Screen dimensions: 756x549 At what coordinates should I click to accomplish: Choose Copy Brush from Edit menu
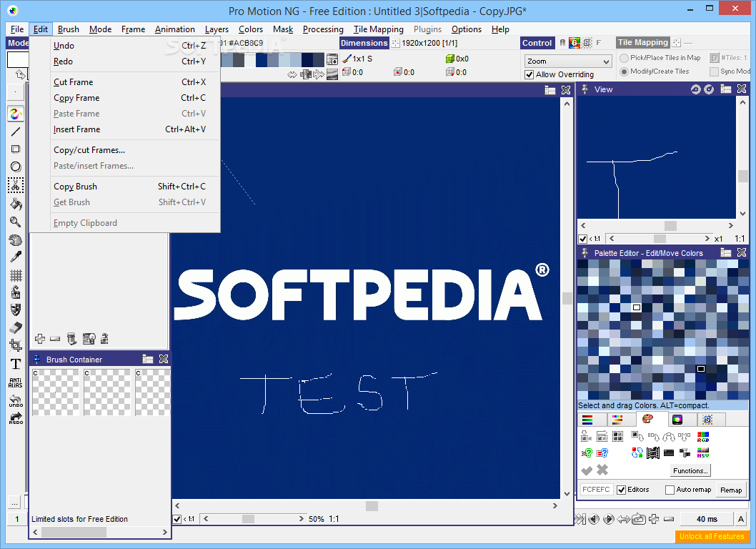(75, 187)
